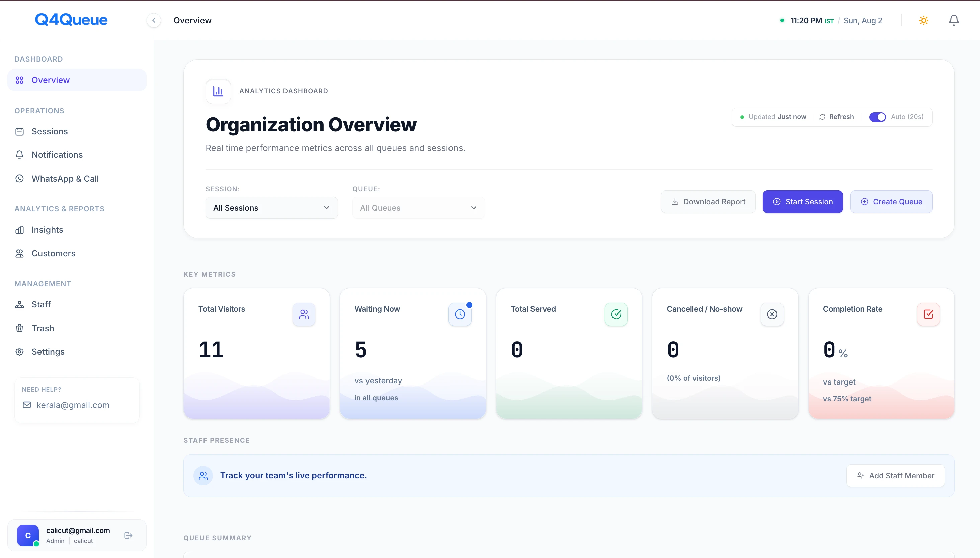
Task: Open the All Queues dropdown
Action: (x=419, y=208)
